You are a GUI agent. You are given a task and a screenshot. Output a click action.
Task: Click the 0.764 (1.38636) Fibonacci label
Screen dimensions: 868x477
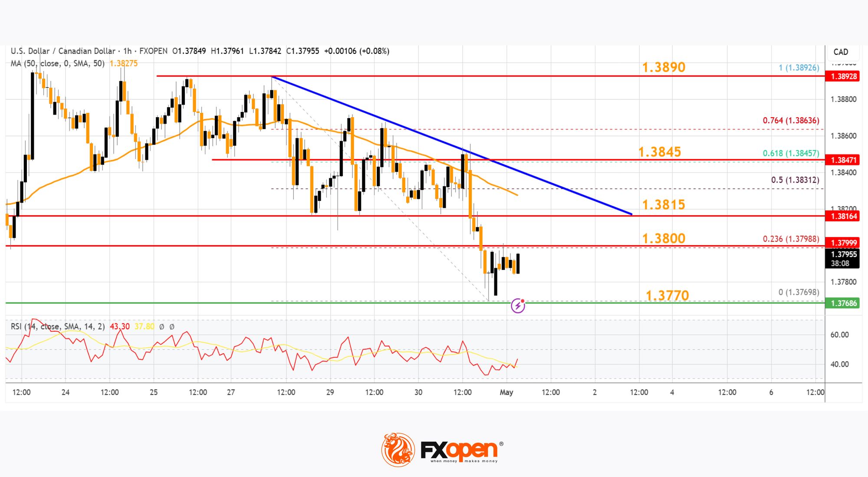pyautogui.click(x=791, y=121)
